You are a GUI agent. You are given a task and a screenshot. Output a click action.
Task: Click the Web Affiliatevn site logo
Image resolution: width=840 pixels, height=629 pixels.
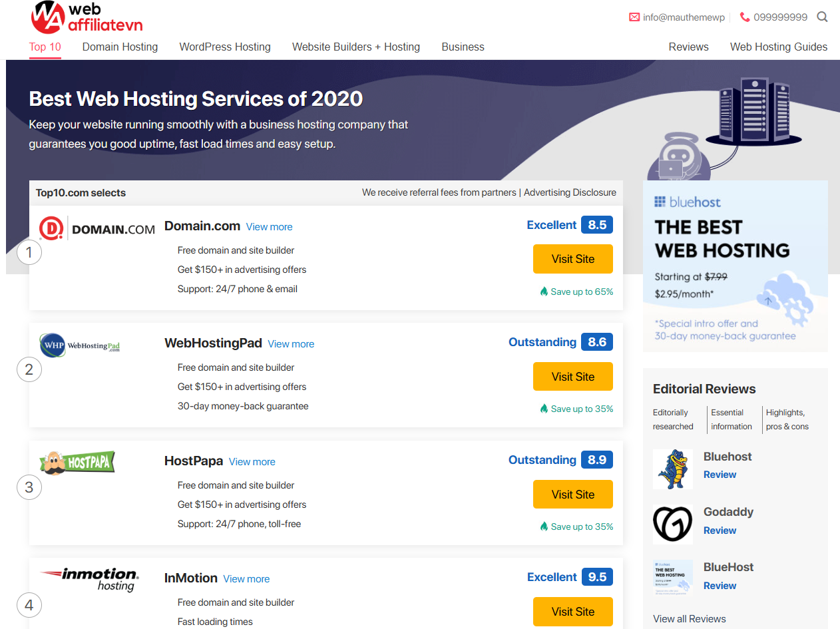(x=87, y=17)
